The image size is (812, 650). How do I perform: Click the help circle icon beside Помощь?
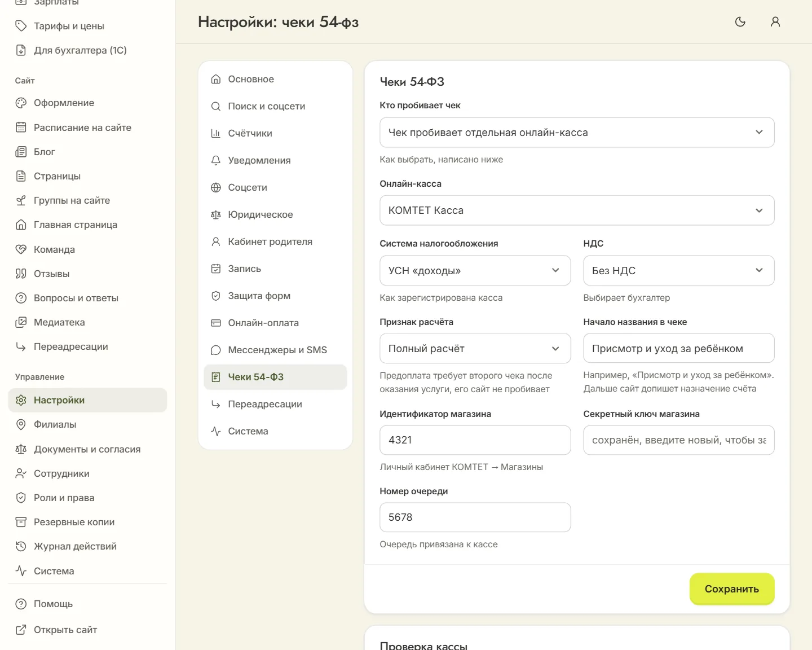[21, 604]
